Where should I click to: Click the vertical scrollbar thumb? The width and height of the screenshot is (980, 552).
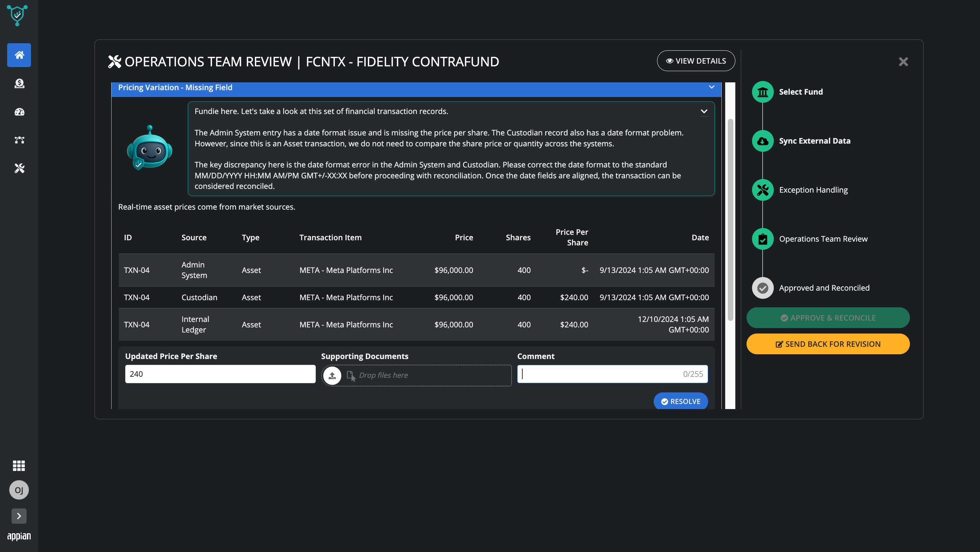(730, 220)
